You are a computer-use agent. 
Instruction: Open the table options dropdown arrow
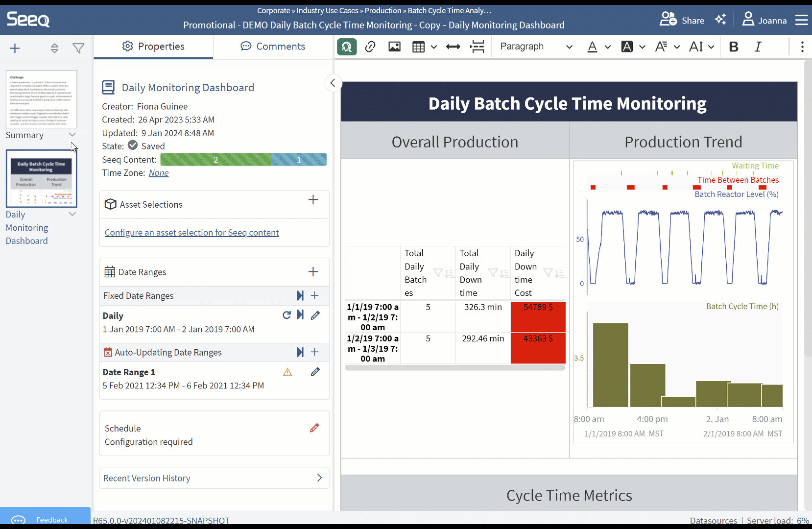click(434, 47)
